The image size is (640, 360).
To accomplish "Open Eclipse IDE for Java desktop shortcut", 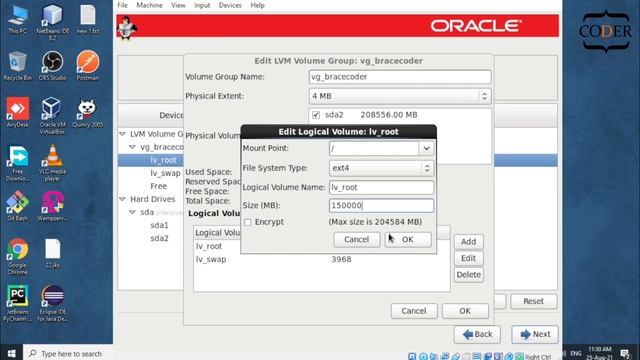I will (53, 304).
